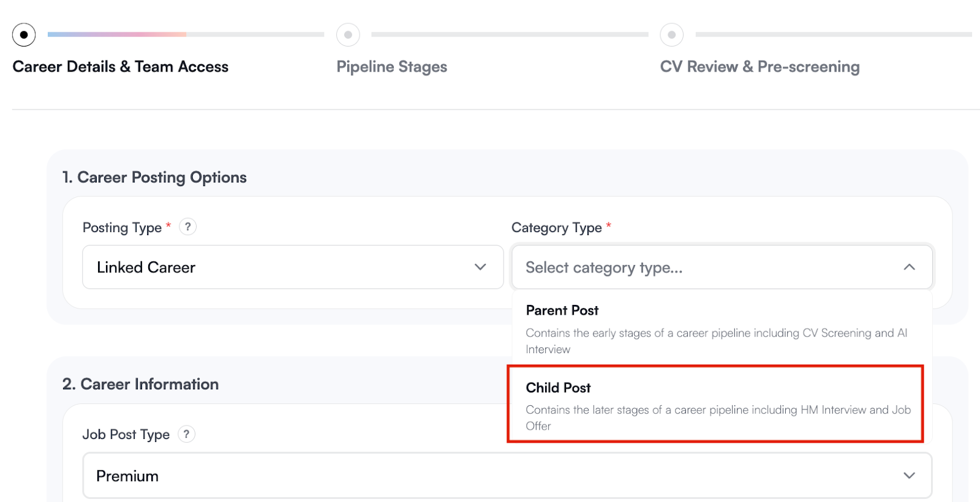Go to CV Review & Pre-screening step label
This screenshot has width=980, height=502.
pos(759,67)
